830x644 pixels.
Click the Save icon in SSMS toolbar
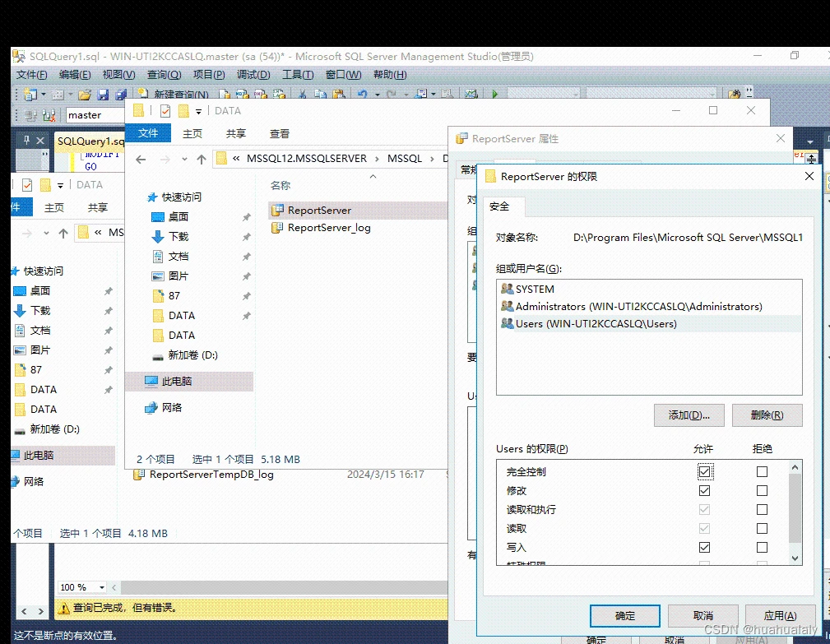(x=103, y=95)
